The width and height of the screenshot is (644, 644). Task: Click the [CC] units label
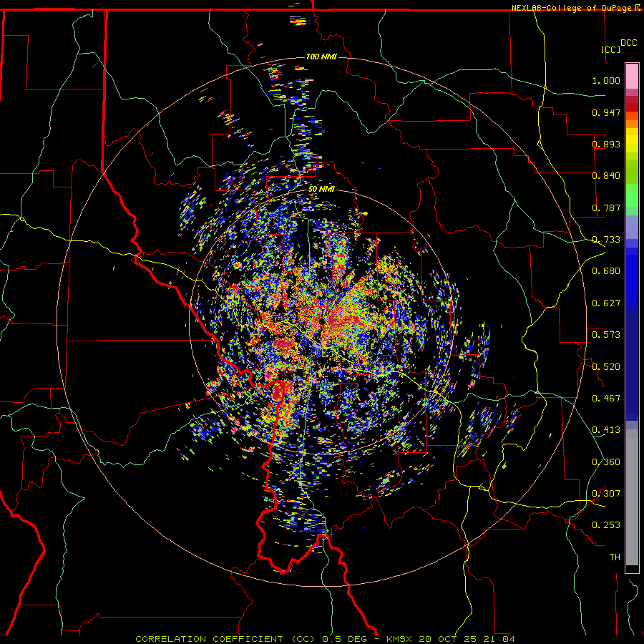click(611, 49)
